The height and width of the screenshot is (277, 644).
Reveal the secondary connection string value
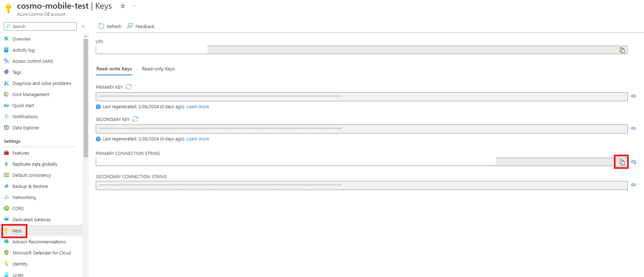pyautogui.click(x=634, y=185)
